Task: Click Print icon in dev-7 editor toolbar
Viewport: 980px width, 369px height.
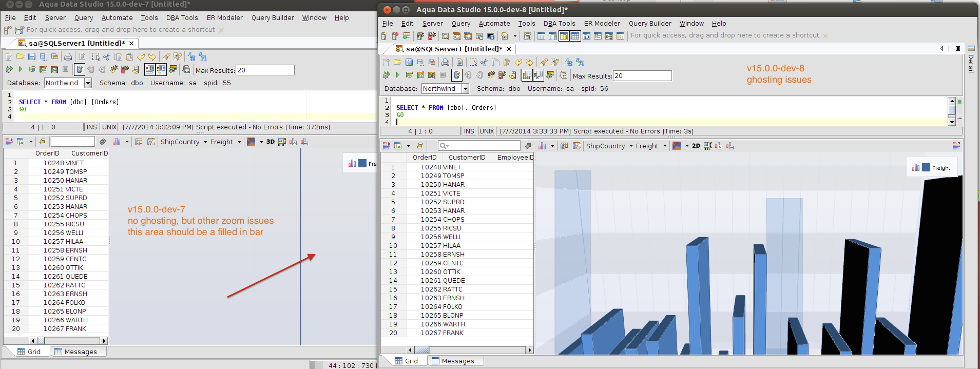Action: coord(68,56)
